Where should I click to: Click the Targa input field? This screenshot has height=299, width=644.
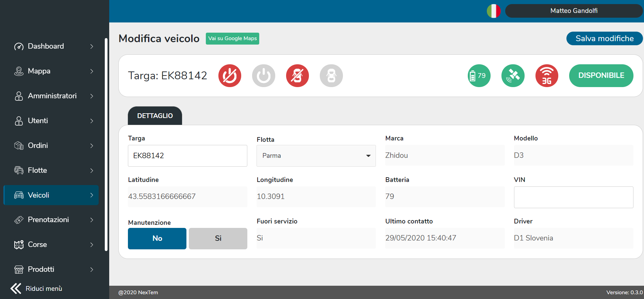pyautogui.click(x=187, y=156)
